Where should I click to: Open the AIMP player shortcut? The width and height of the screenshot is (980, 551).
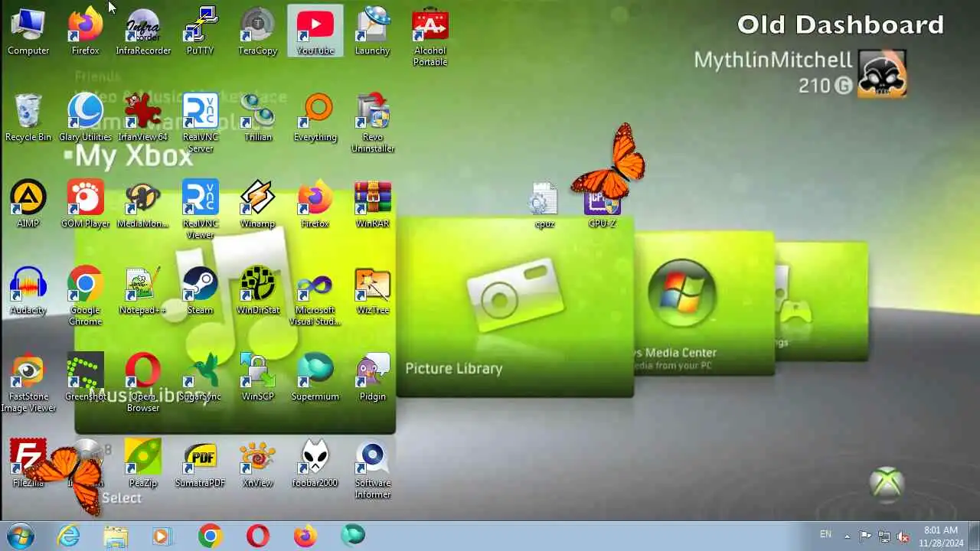coord(28,205)
